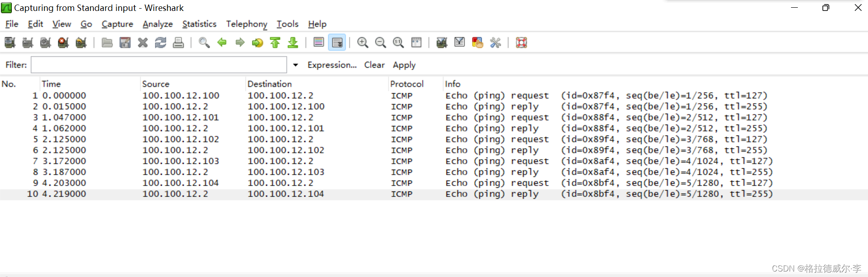This screenshot has width=868, height=277.
Task: Reset zoom to normal size icon
Action: (398, 43)
